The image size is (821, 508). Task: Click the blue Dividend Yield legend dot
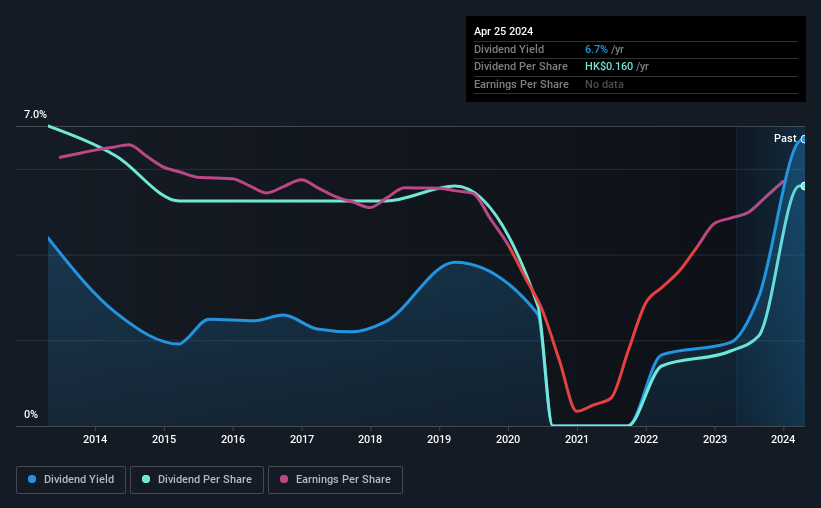[x=32, y=479]
